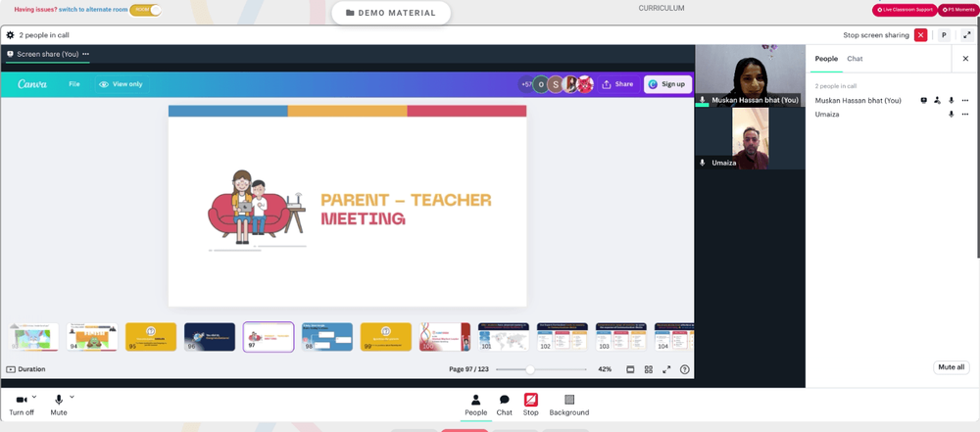This screenshot has height=432, width=980.
Task: Open the DEMO MATERIAL folder button
Action: point(391,13)
